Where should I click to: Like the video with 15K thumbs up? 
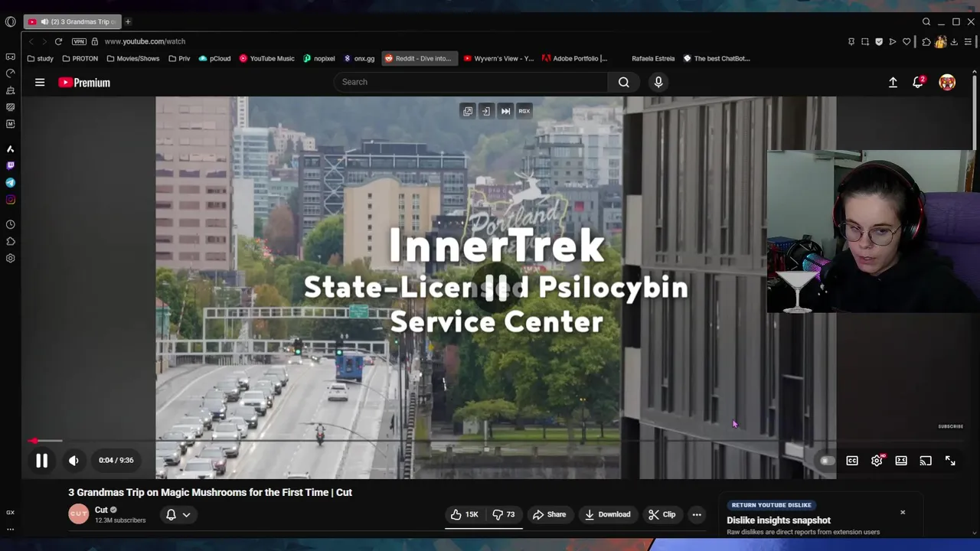465,514
